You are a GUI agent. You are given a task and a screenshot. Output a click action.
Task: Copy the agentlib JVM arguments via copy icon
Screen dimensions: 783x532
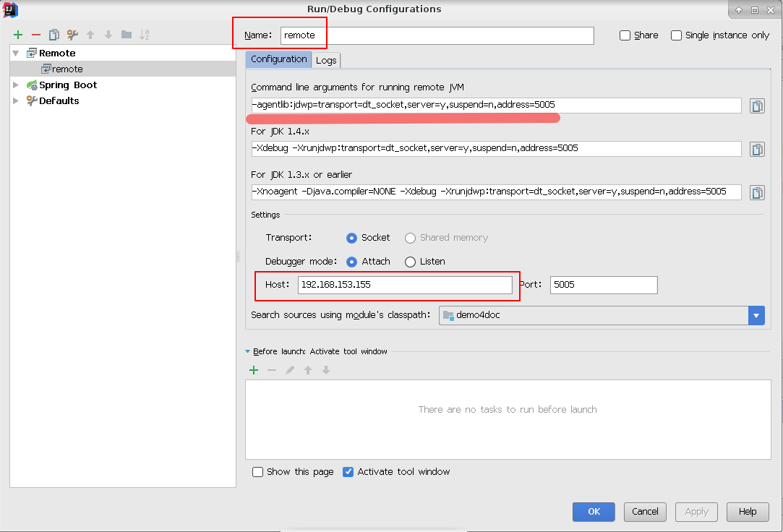point(757,106)
